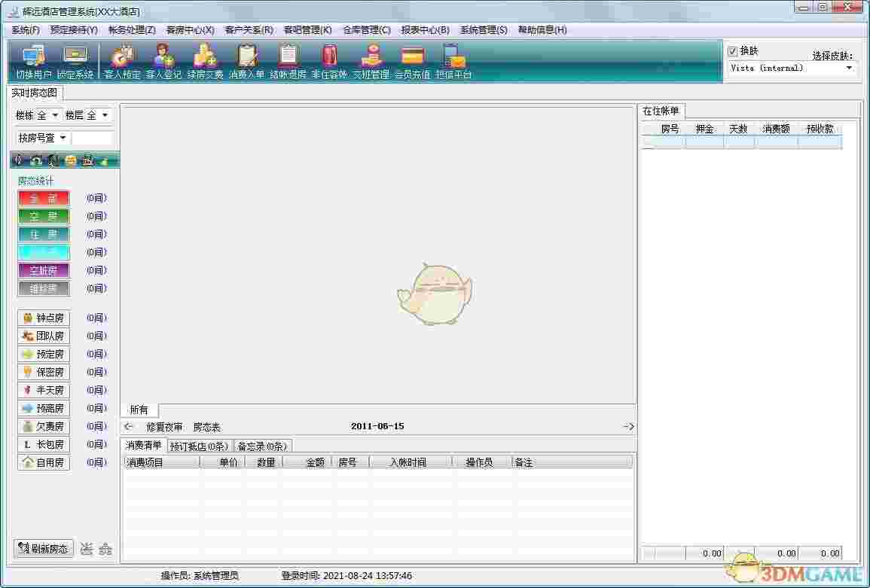
Task: Open 客人预定 guest reservation toolbar icon
Action: click(122, 61)
